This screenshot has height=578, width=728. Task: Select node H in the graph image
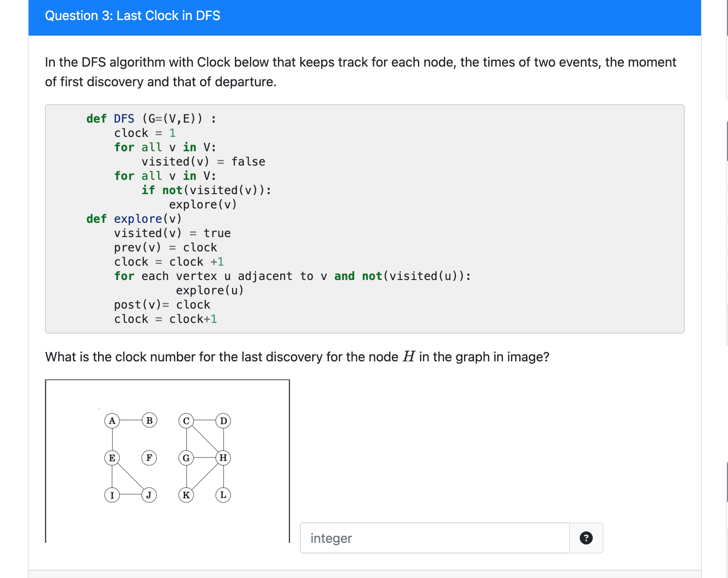pos(223,458)
